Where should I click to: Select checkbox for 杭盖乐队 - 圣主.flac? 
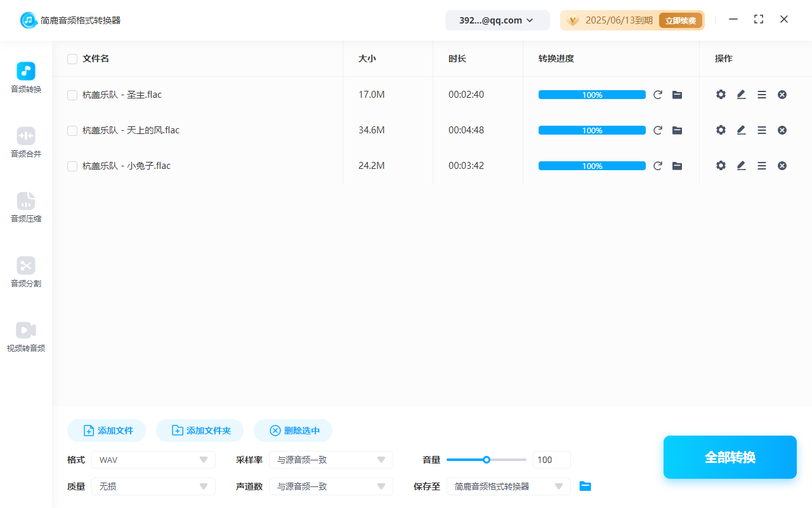point(72,94)
